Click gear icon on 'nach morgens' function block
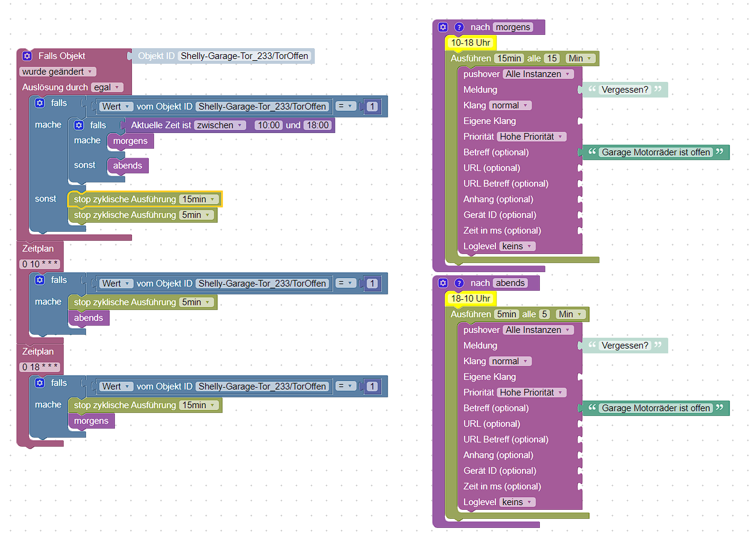 pyautogui.click(x=443, y=27)
